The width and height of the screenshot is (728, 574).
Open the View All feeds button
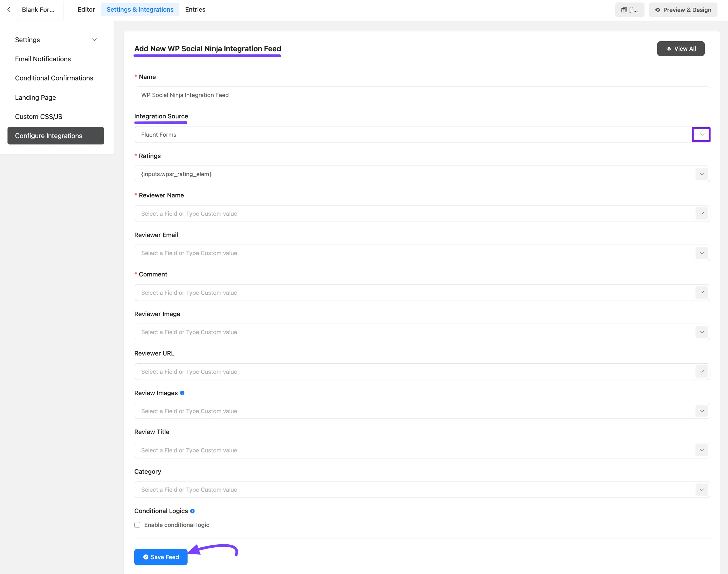pos(681,49)
